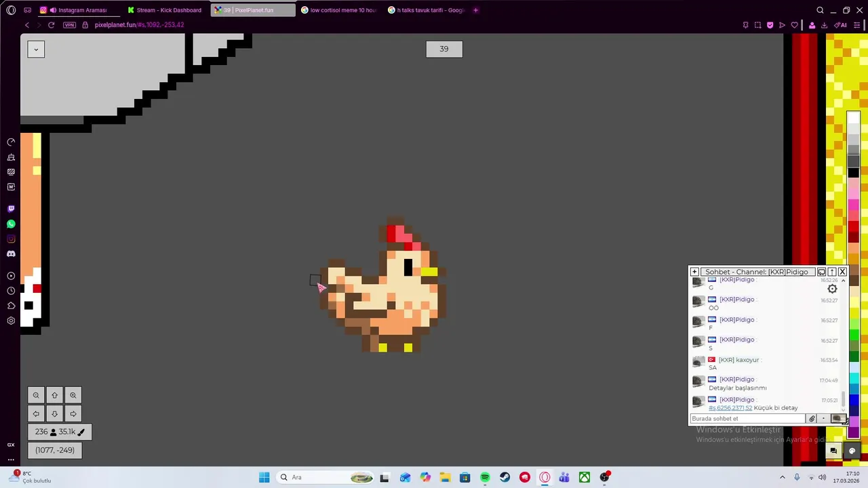The image size is (868, 488).
Task: Click the dot send button in chat
Action: coord(823,419)
